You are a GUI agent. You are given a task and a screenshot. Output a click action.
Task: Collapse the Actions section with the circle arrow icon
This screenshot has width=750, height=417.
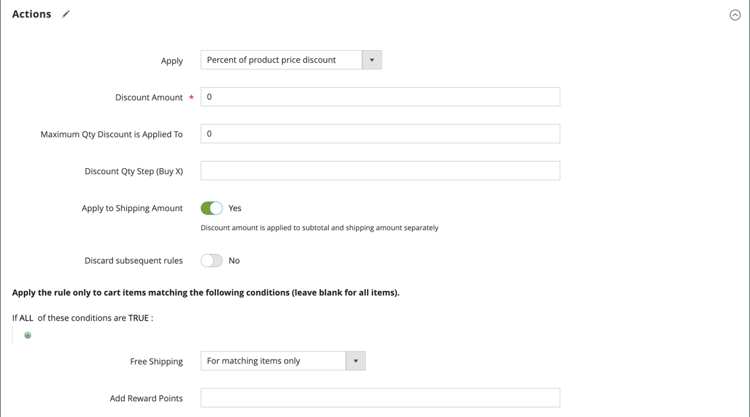735,15
